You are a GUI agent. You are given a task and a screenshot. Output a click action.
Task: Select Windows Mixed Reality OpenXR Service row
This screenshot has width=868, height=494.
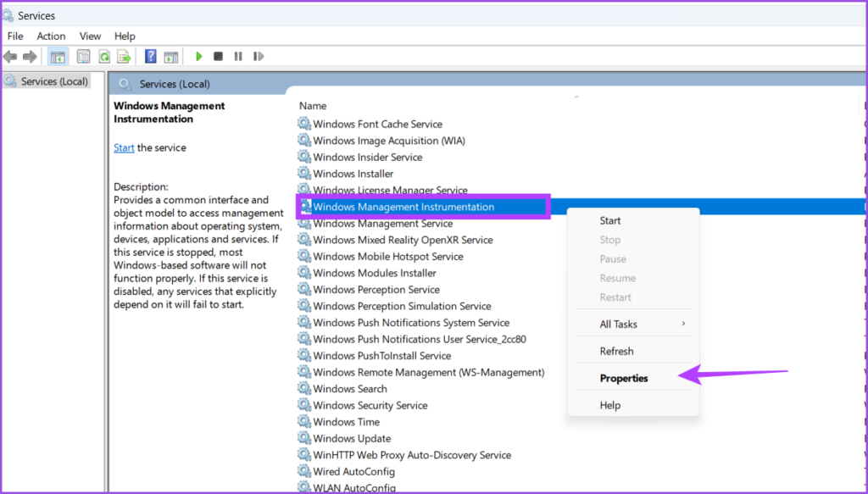tap(403, 240)
